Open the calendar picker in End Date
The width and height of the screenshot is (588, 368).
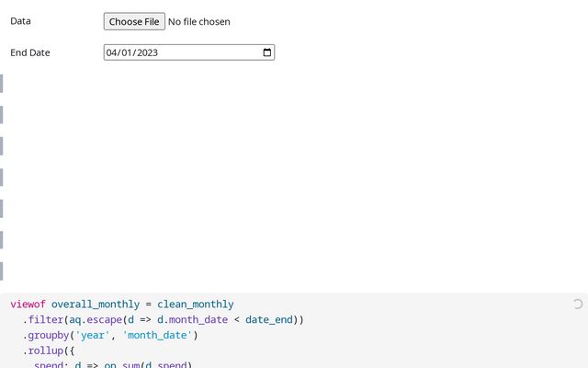click(267, 52)
